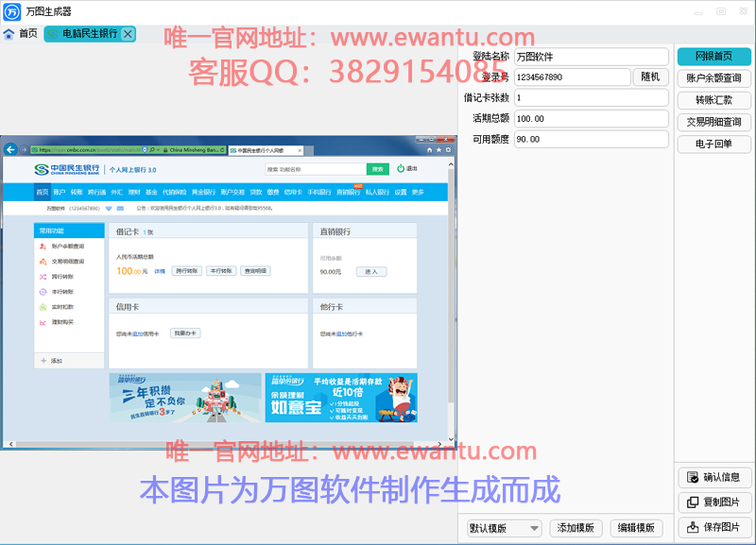Close the 中国民生银行个人网银 browser tab in preview
Viewport: 756px width, 545px height.
[300, 150]
